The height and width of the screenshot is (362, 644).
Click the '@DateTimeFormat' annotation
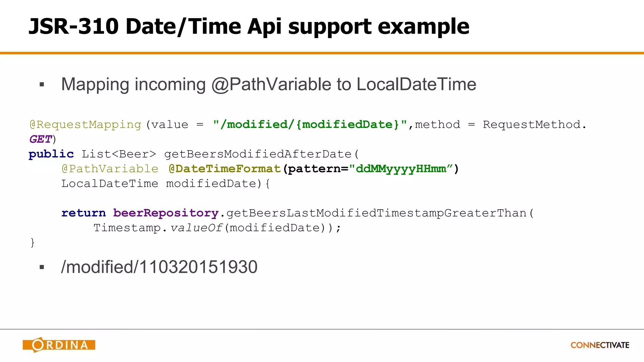coord(225,169)
